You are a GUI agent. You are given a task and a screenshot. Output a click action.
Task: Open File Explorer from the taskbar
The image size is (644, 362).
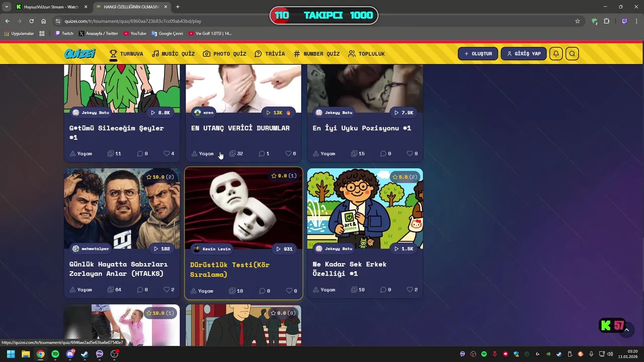coord(26,354)
